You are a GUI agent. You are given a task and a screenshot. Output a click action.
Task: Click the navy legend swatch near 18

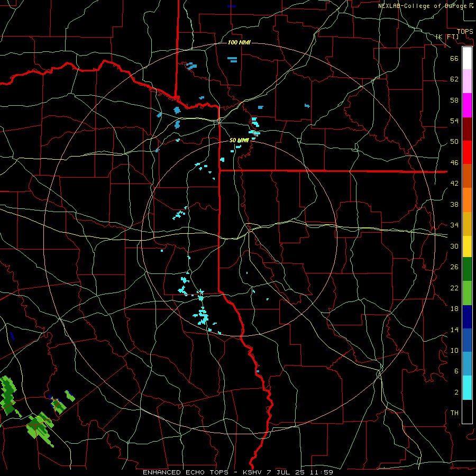(467, 317)
